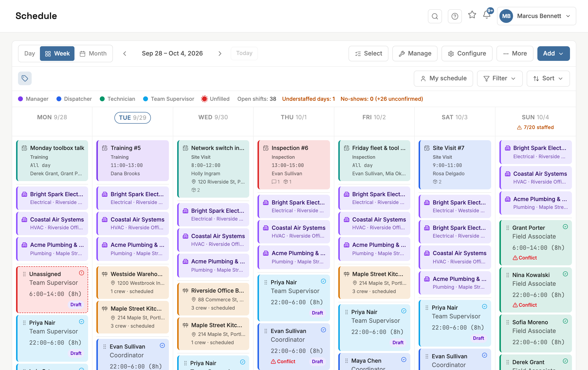The height and width of the screenshot is (370, 588).
Task: Switch to Month view
Action: click(93, 54)
